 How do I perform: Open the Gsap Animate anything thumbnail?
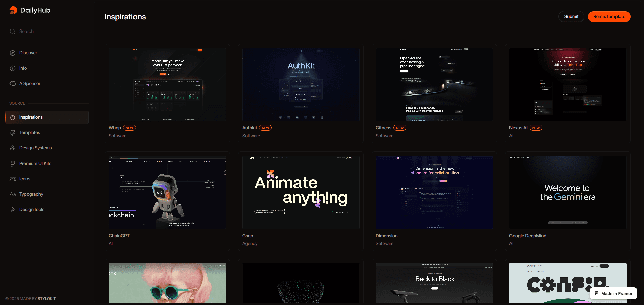pyautogui.click(x=301, y=192)
